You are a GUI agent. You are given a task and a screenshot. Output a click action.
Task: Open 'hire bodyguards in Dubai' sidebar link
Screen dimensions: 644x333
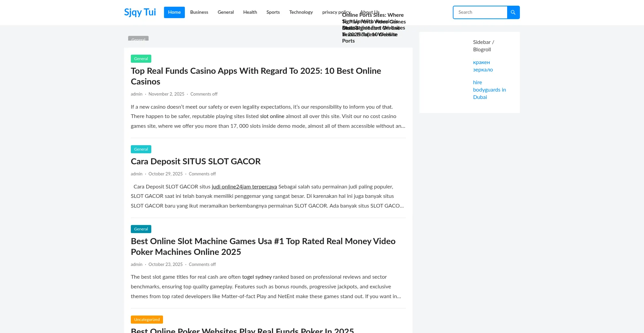point(489,90)
